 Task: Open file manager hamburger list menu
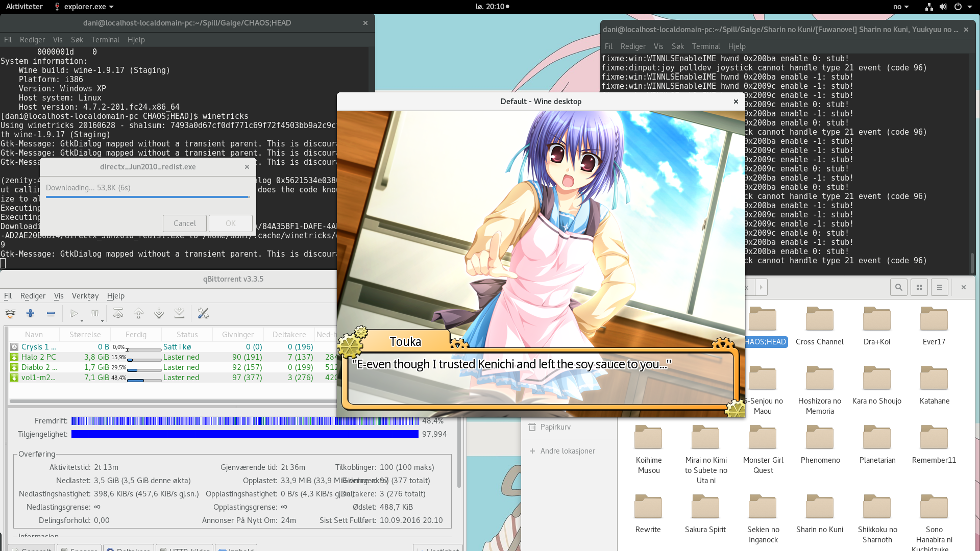point(939,287)
